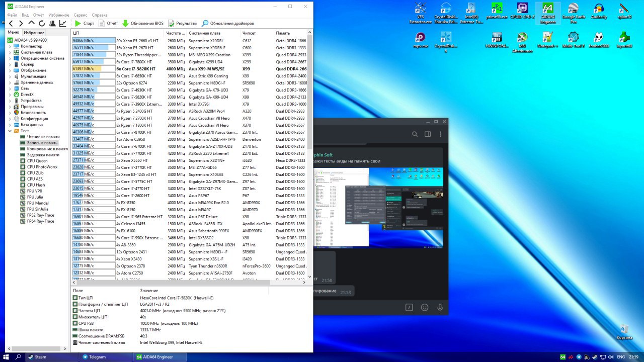The width and height of the screenshot is (644, 362).
Task: Open the Отчёт menu
Action: coord(39,15)
